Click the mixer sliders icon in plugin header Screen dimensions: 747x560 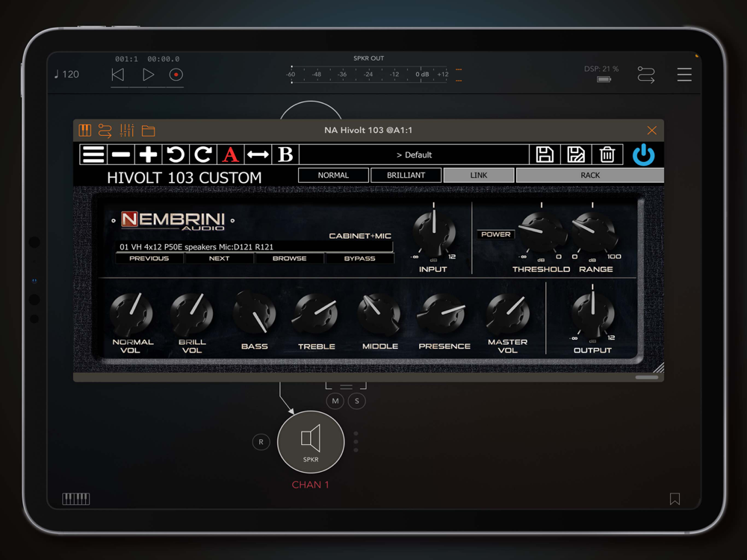pos(127,131)
